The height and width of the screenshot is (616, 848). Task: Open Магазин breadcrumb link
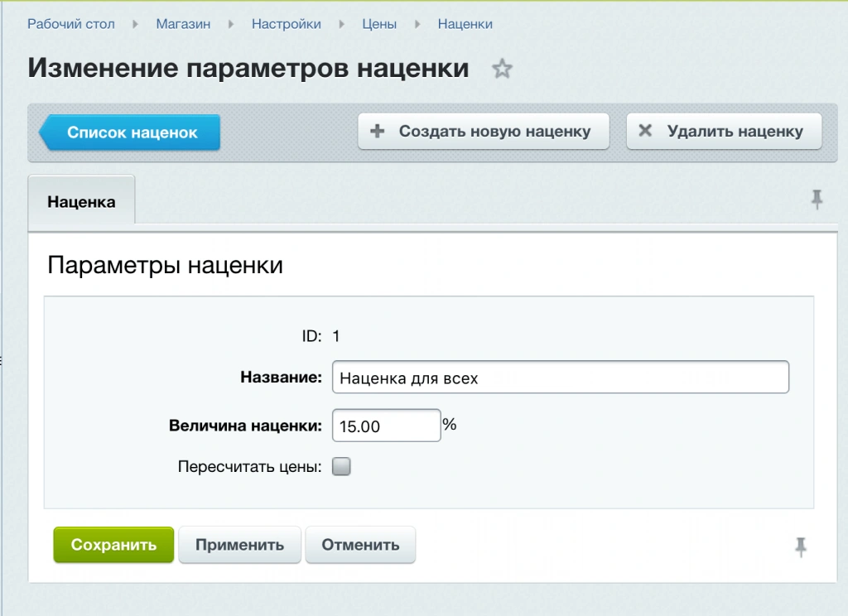pos(183,24)
